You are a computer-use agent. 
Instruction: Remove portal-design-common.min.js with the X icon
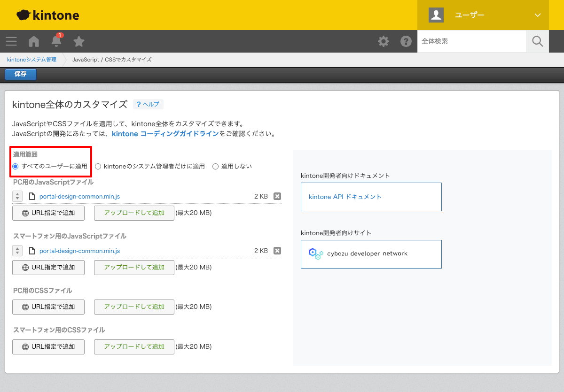point(277,196)
